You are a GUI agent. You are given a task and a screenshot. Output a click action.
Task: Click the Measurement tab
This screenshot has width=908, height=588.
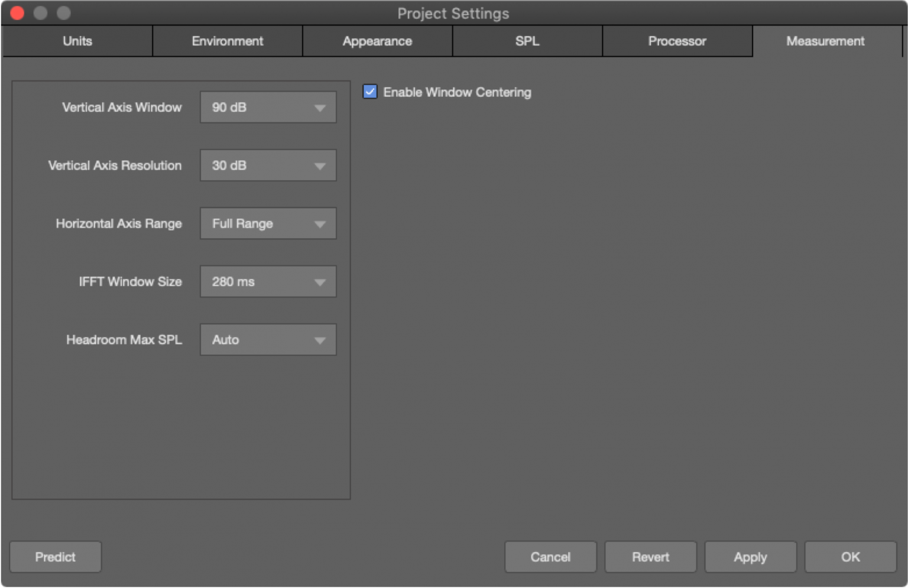[826, 41]
